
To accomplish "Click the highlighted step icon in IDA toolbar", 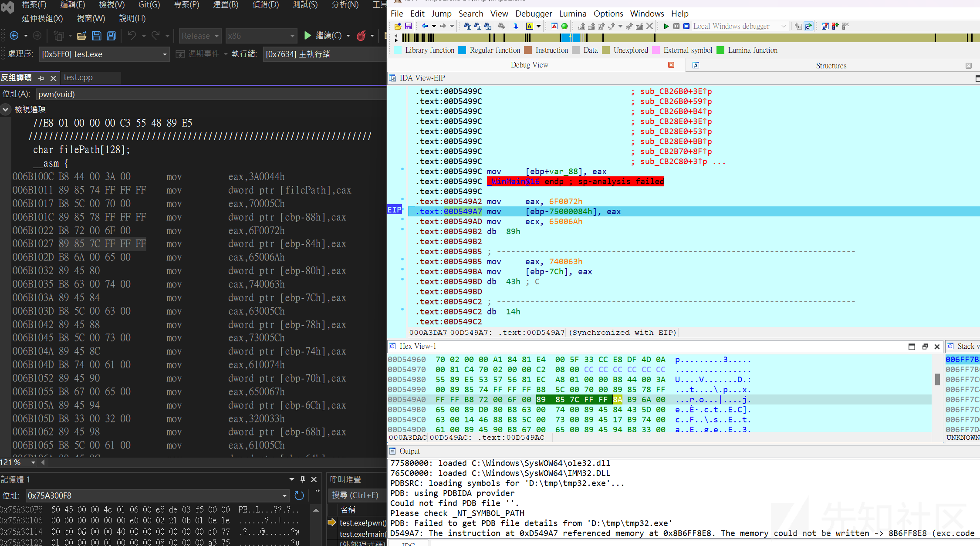I will tap(809, 26).
